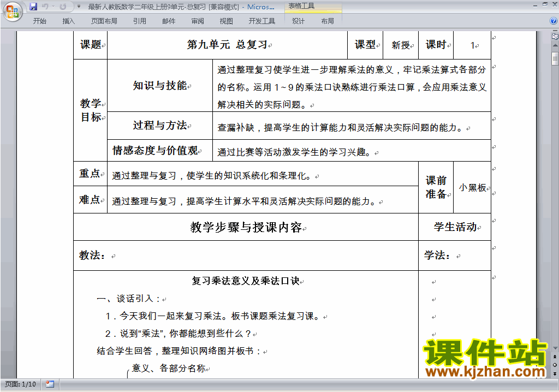Switch to the 视图 tab
Image resolution: width=559 pixels, height=392 pixels.
click(227, 21)
